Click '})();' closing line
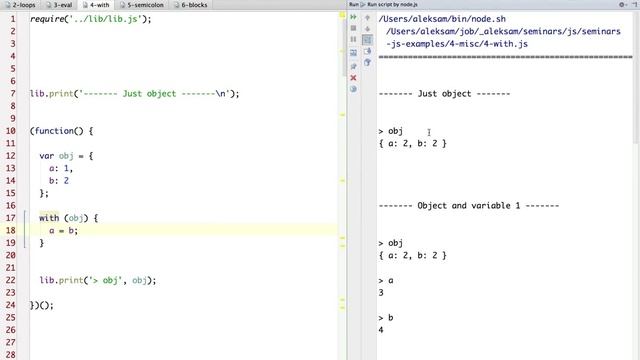 click(42, 305)
